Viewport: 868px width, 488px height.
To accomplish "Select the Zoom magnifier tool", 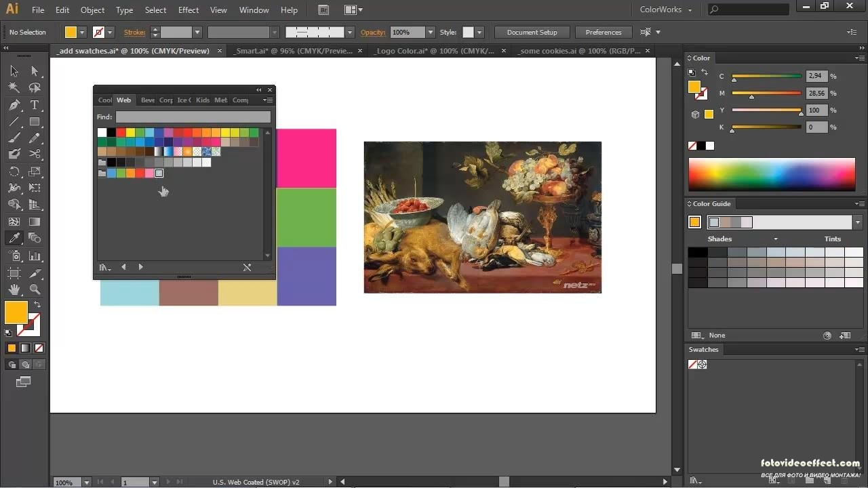I will 35,289.
